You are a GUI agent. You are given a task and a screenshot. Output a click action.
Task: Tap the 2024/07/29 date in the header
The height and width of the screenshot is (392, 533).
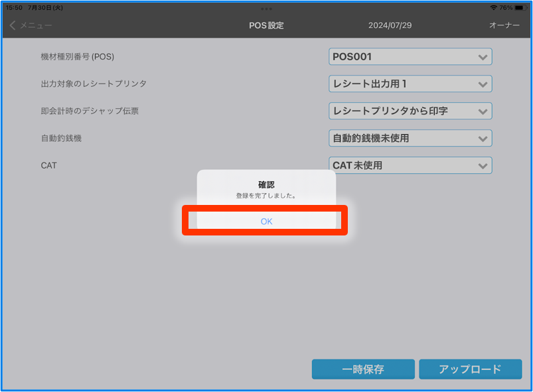point(390,26)
